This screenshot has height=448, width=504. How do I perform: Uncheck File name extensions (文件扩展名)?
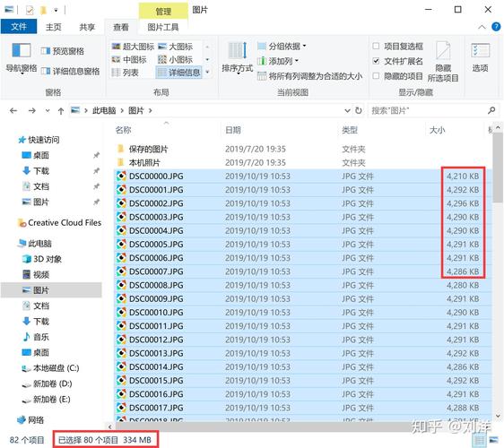[397, 61]
